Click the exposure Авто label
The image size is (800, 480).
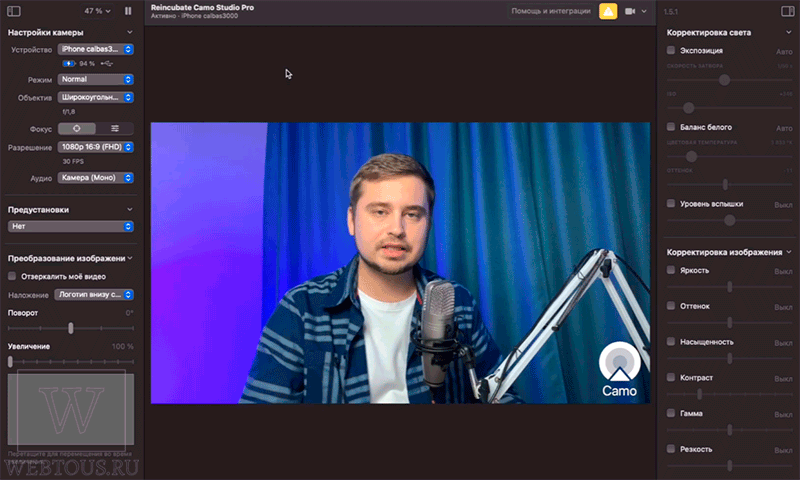[784, 52]
